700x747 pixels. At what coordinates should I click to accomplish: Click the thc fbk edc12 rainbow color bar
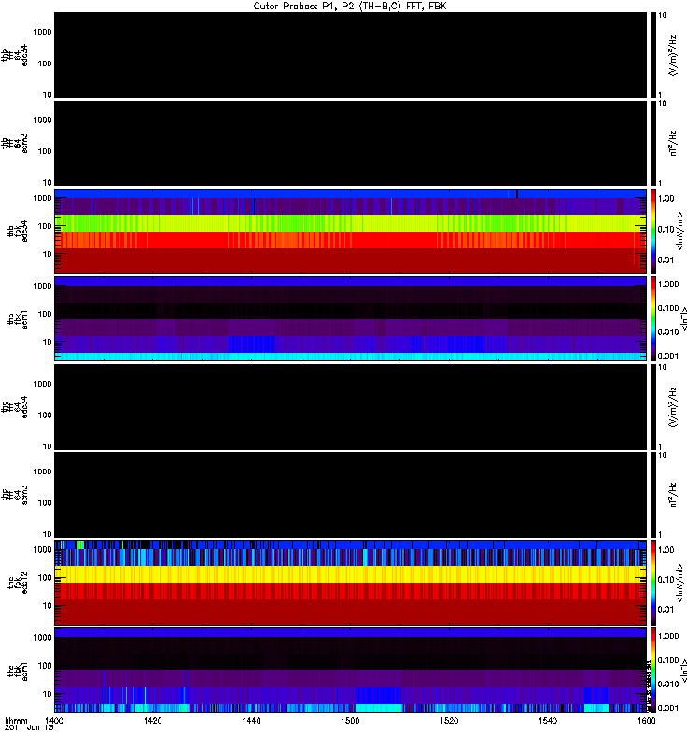point(653,583)
